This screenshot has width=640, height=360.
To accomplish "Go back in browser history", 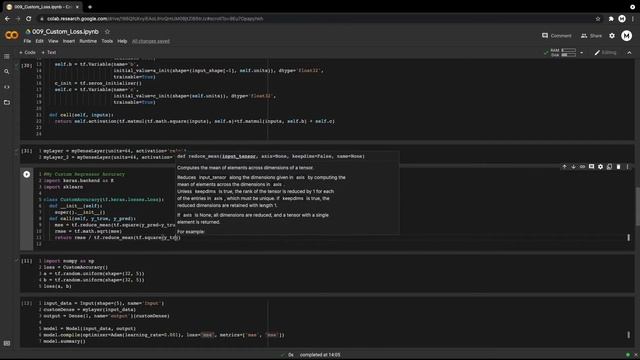I will tap(7, 19).
